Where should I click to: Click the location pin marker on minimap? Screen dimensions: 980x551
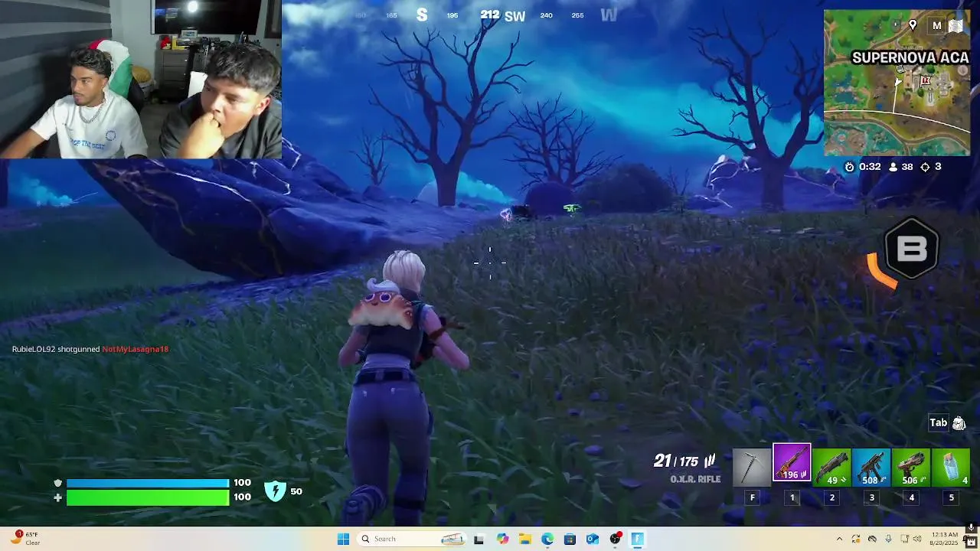click(x=913, y=25)
